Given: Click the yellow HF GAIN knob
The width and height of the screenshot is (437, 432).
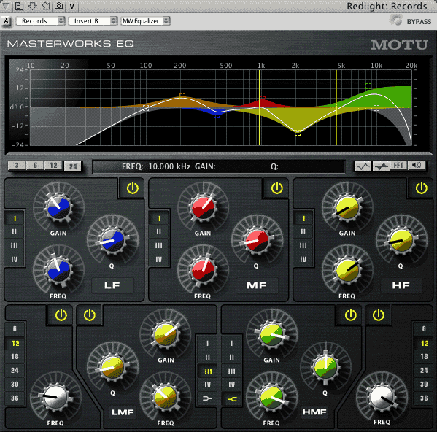Looking at the screenshot, I should [348, 208].
